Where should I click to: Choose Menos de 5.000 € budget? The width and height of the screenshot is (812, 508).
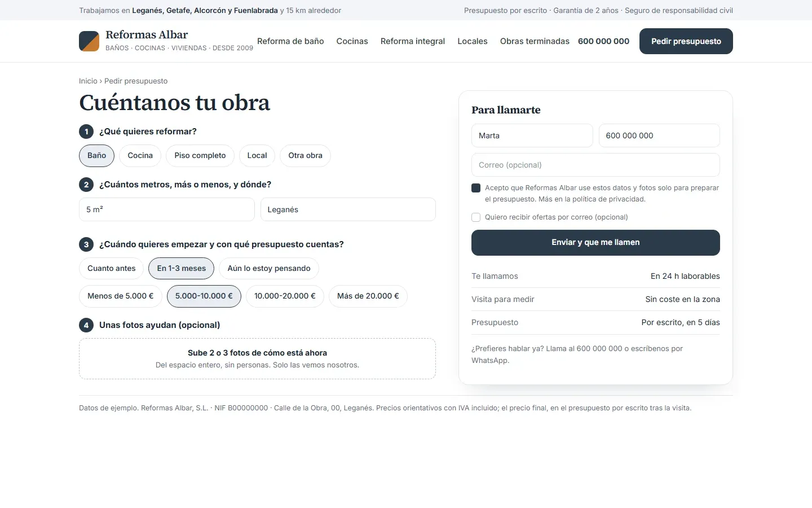(x=121, y=296)
